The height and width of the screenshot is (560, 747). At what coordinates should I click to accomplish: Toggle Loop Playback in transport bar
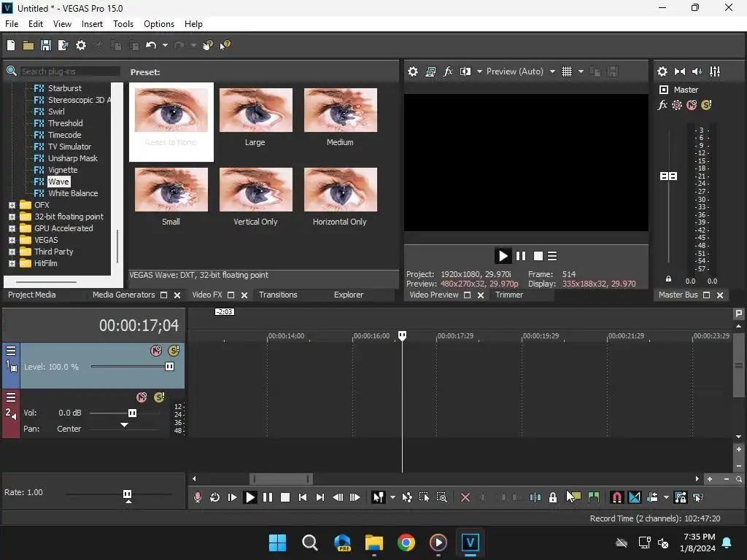coord(215,497)
